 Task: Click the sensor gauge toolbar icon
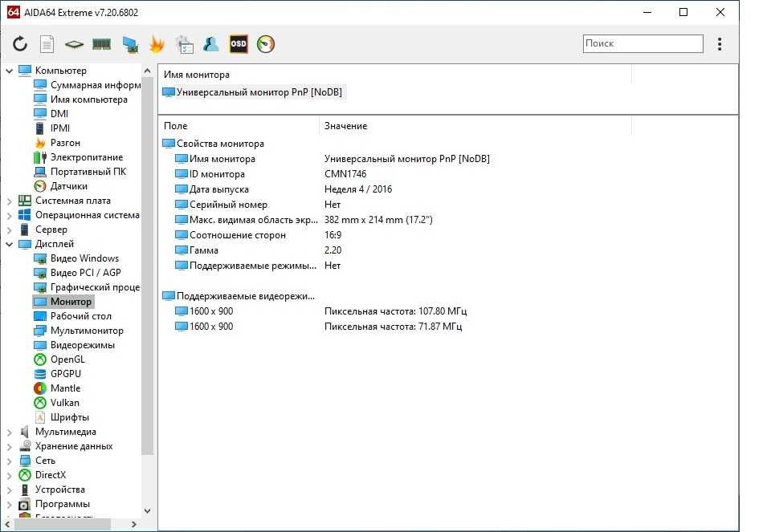266,44
